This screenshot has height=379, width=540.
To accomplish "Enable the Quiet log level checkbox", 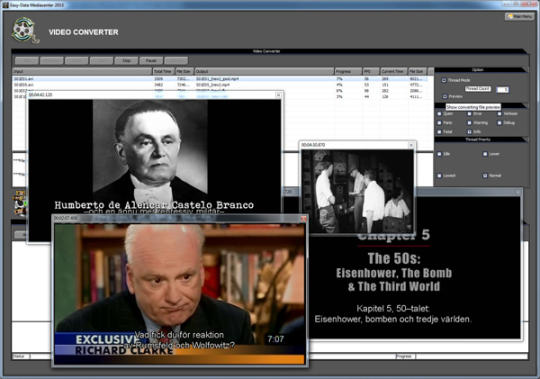I will click(439, 114).
